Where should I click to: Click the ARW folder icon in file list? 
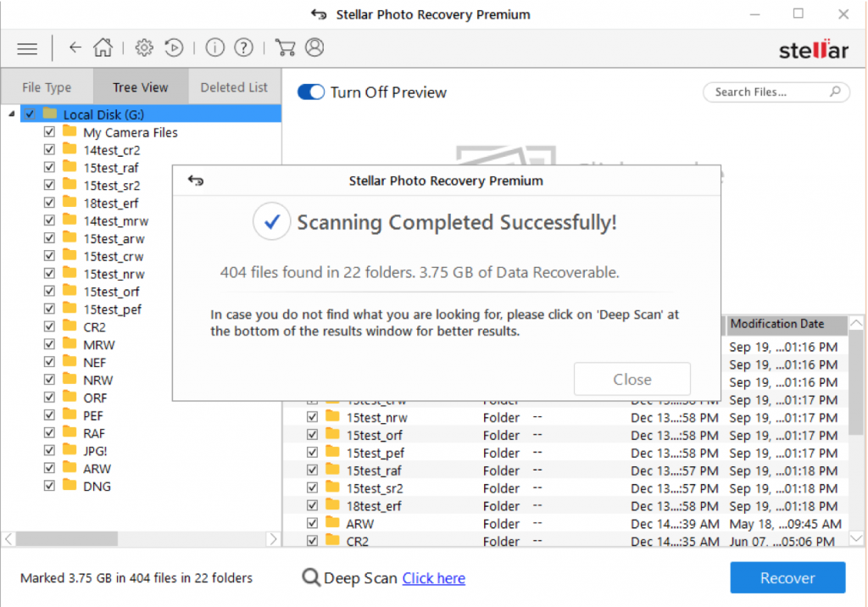332,522
